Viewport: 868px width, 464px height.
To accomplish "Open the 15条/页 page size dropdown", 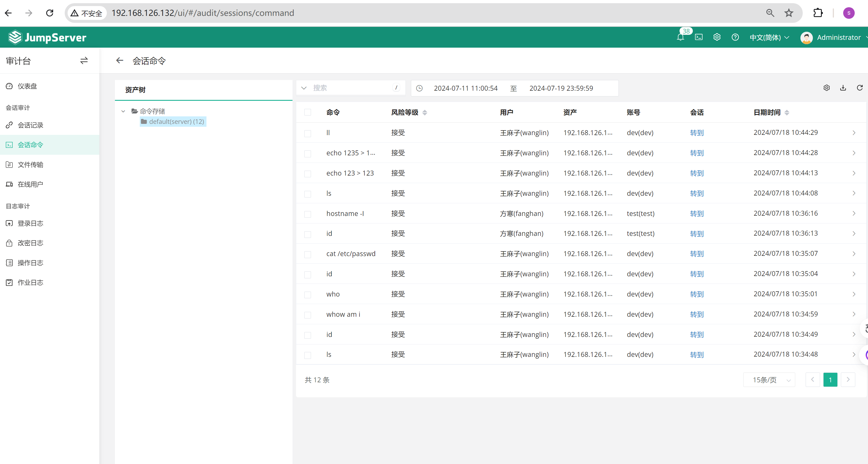I will (x=769, y=380).
